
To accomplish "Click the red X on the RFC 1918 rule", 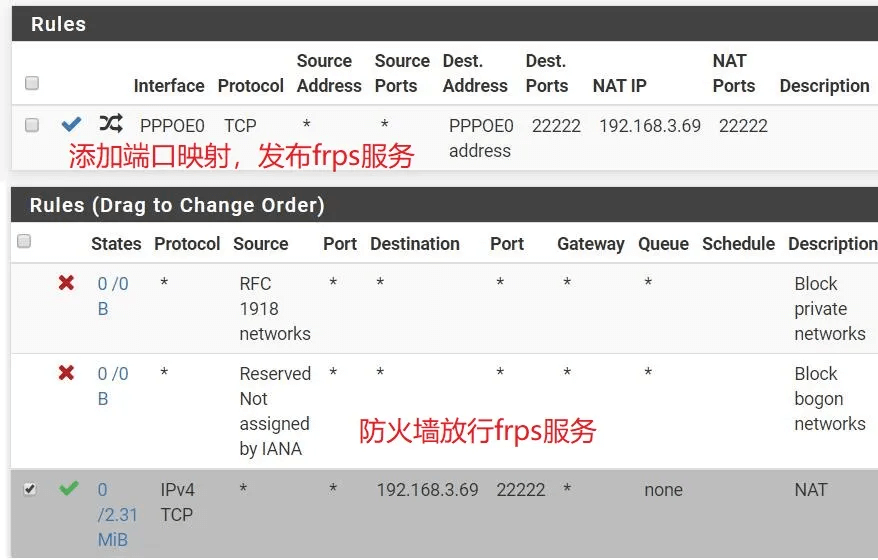I will click(66, 283).
